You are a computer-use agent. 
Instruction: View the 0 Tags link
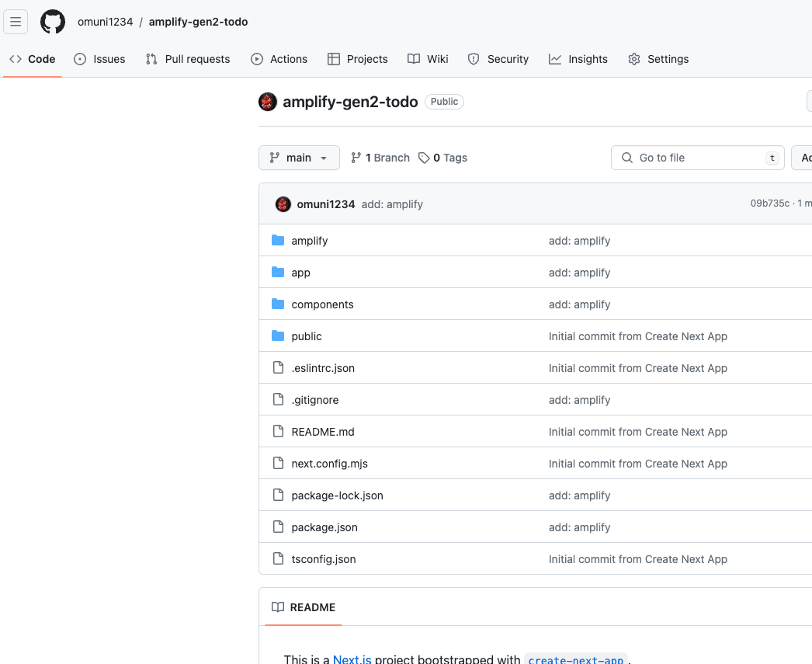pos(442,158)
